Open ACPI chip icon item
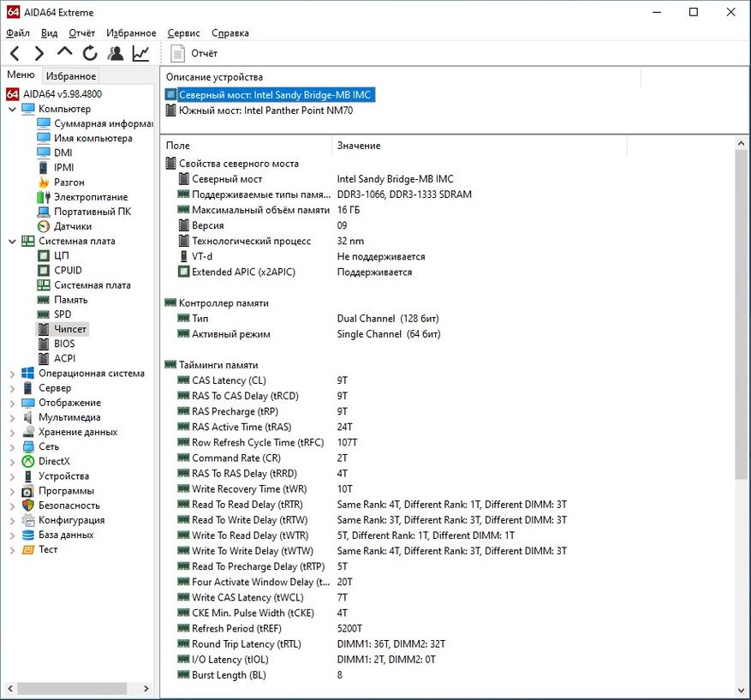The image size is (751, 700). (x=44, y=358)
